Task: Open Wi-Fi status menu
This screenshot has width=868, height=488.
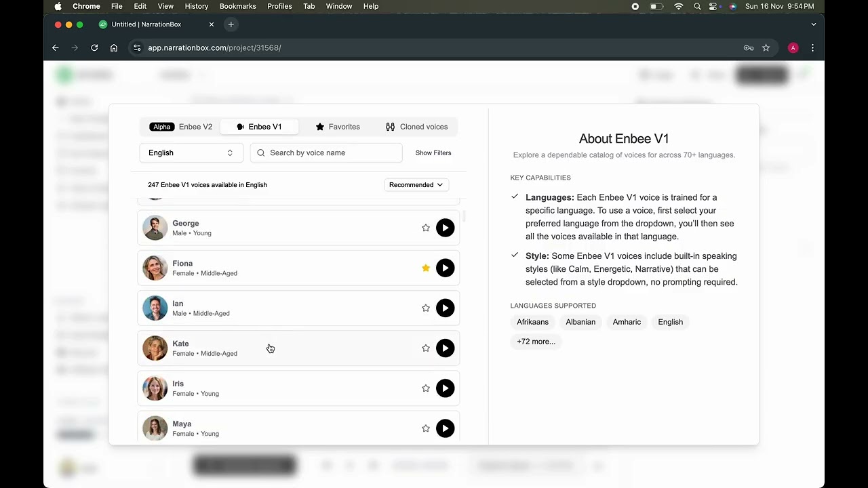Action: [x=678, y=6]
